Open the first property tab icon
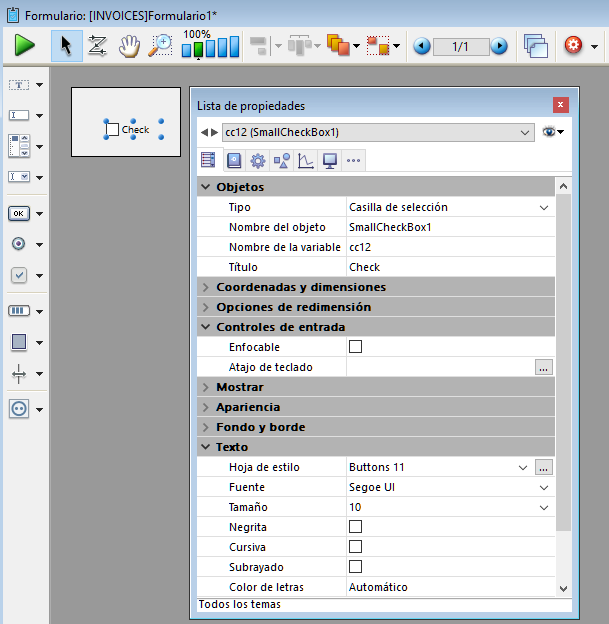The width and height of the screenshot is (609, 624). pyautogui.click(x=209, y=160)
